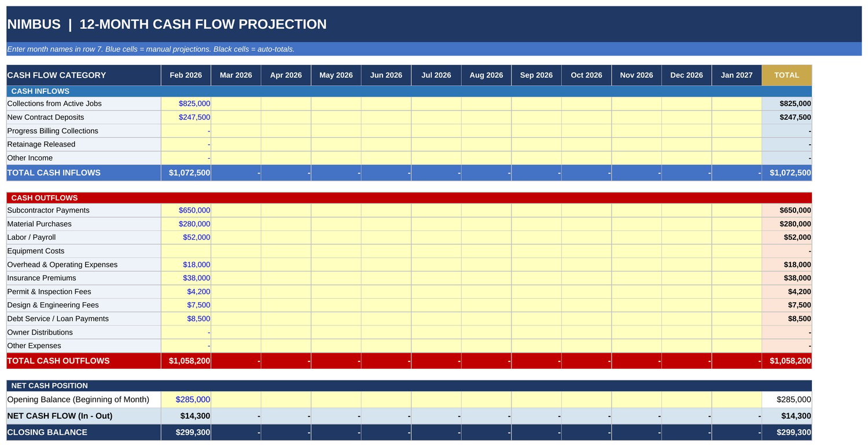Select the red CASH OUTFLOWS section header
This screenshot has height=447, width=868.
click(x=409, y=198)
